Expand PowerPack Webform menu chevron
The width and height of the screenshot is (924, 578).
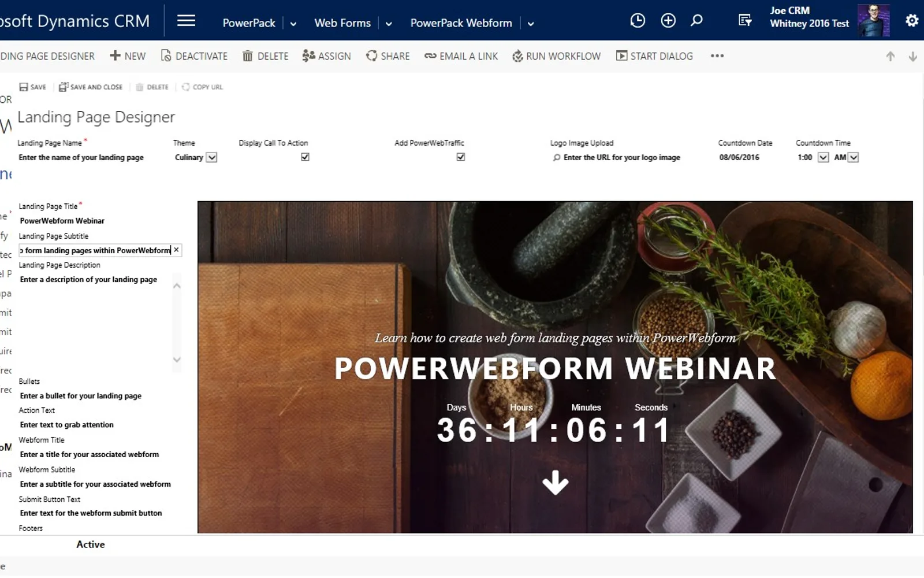(x=531, y=24)
